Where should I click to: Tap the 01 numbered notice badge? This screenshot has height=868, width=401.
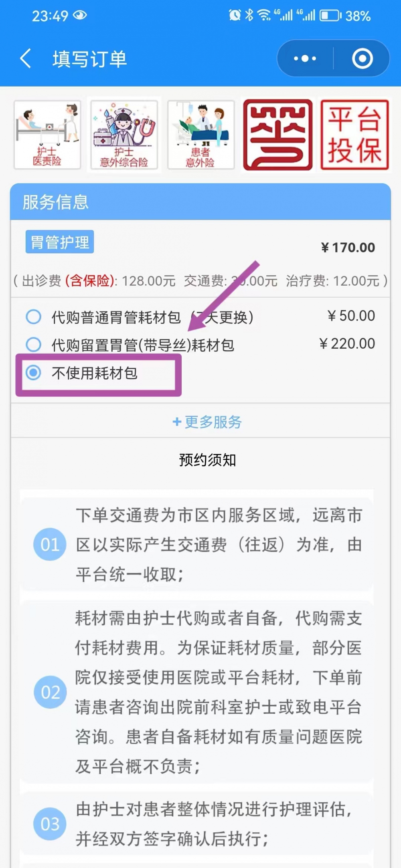click(x=50, y=544)
